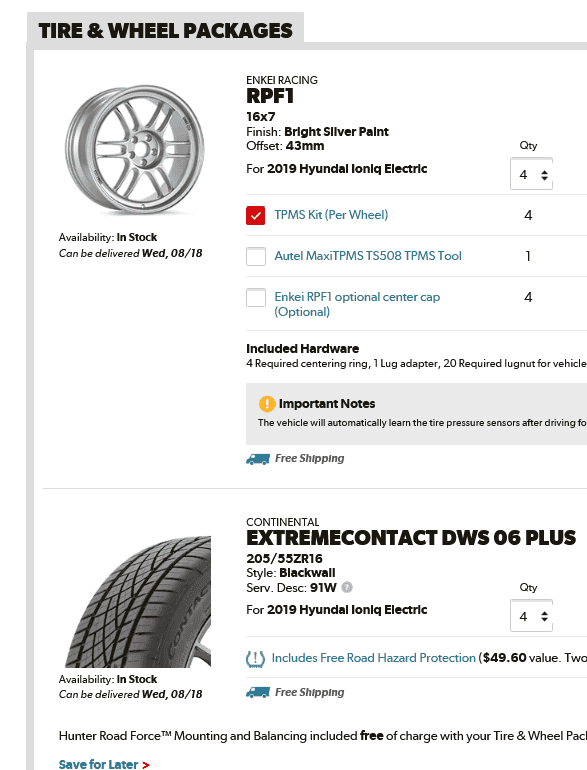Click the 'Serv. Desc: 91W' text
This screenshot has width=587, height=770.
(x=291, y=587)
